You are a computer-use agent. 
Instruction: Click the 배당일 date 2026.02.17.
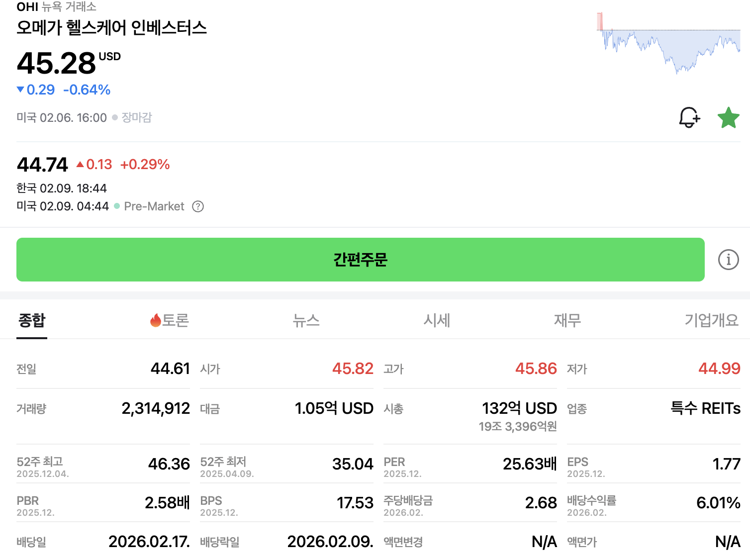tap(149, 542)
